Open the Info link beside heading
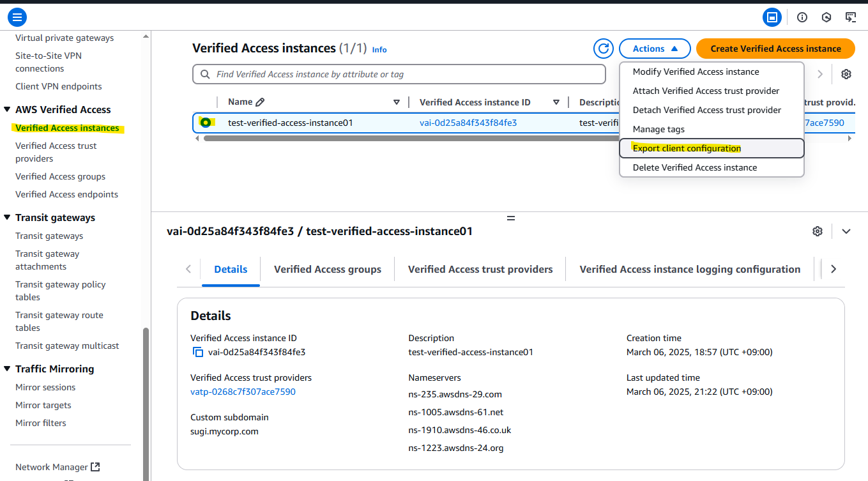Image resolution: width=868 pixels, height=481 pixels. pos(379,49)
